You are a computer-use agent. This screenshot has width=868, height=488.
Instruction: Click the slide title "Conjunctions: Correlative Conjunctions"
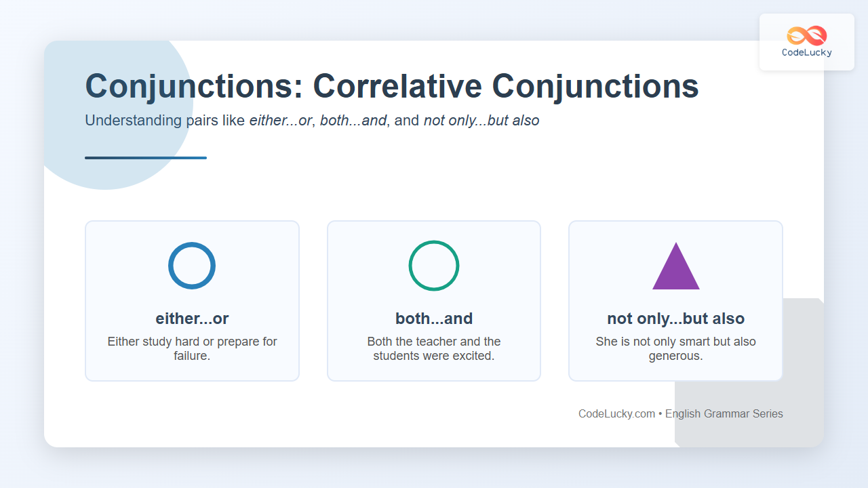(392, 87)
